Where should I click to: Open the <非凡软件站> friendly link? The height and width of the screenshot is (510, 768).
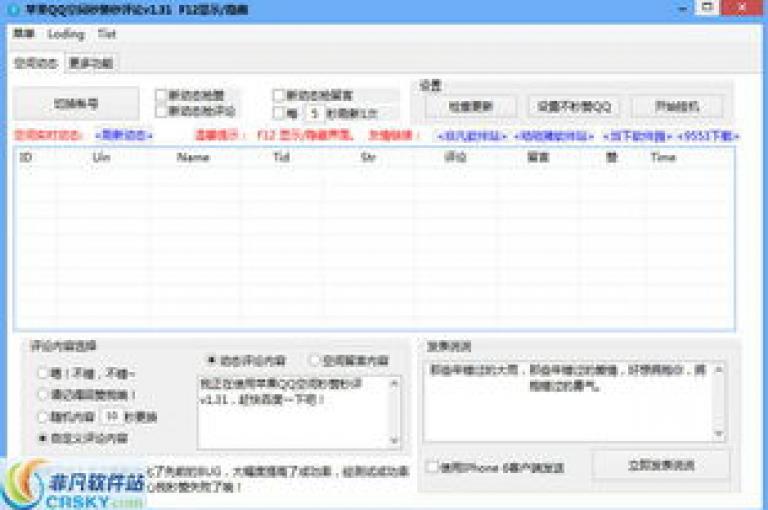tap(471, 136)
